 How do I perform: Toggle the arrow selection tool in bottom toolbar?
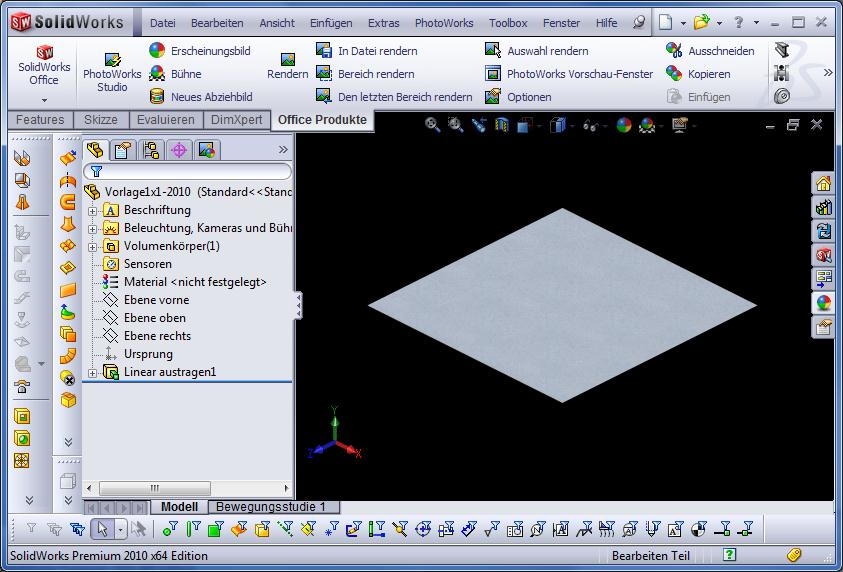(x=100, y=529)
